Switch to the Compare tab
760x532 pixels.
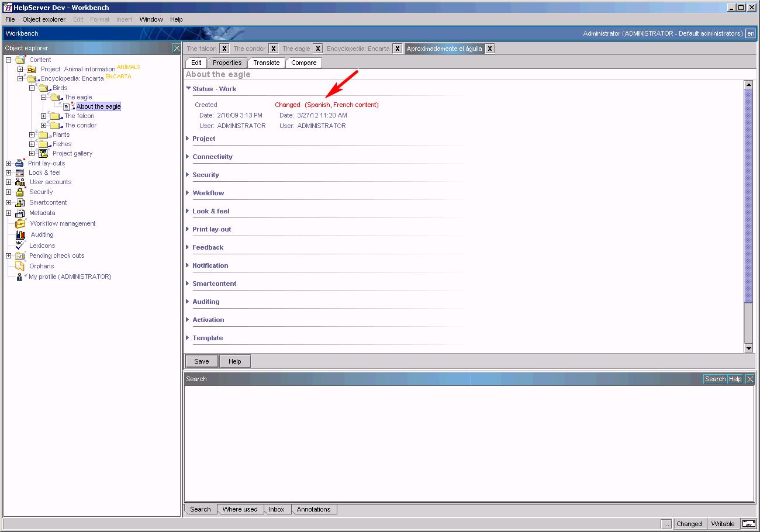[304, 63]
